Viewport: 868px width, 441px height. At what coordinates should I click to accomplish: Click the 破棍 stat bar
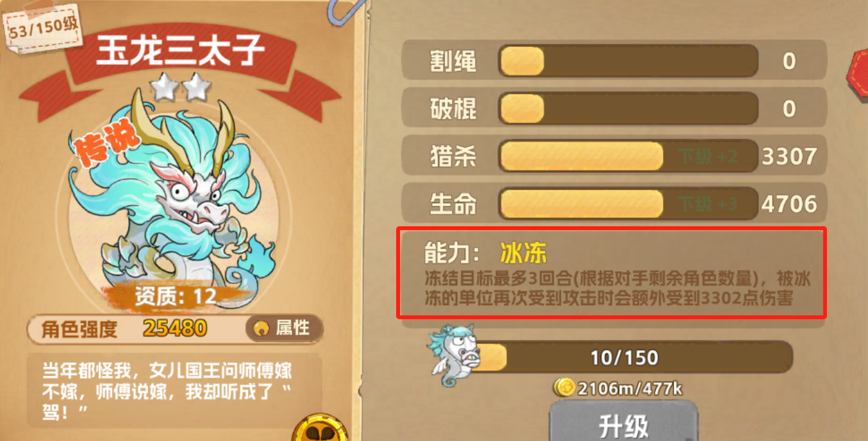628,108
